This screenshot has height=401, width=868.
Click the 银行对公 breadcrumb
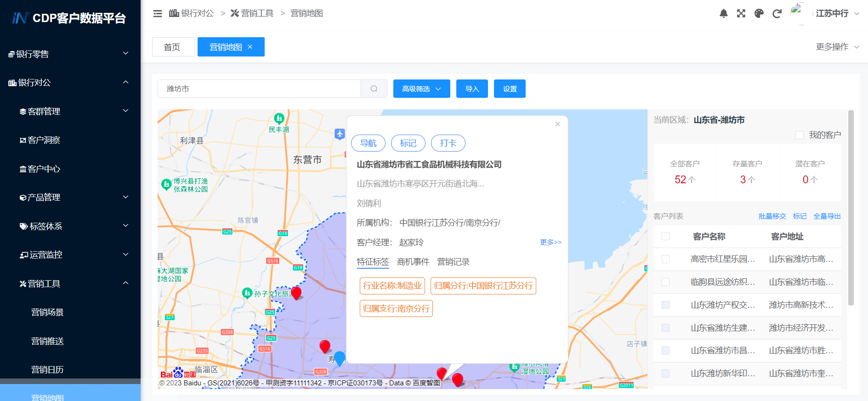point(192,13)
